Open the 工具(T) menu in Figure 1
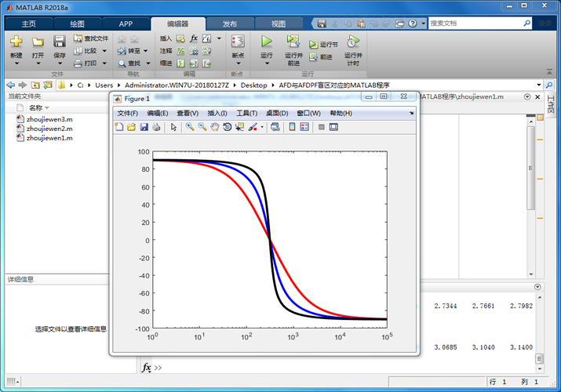561x392 pixels. click(x=246, y=113)
